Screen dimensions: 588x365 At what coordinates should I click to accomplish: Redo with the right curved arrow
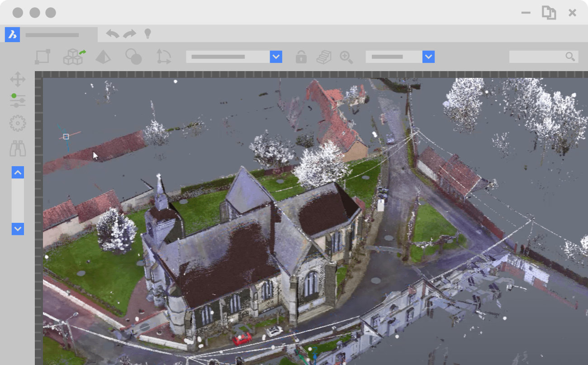pyautogui.click(x=130, y=34)
